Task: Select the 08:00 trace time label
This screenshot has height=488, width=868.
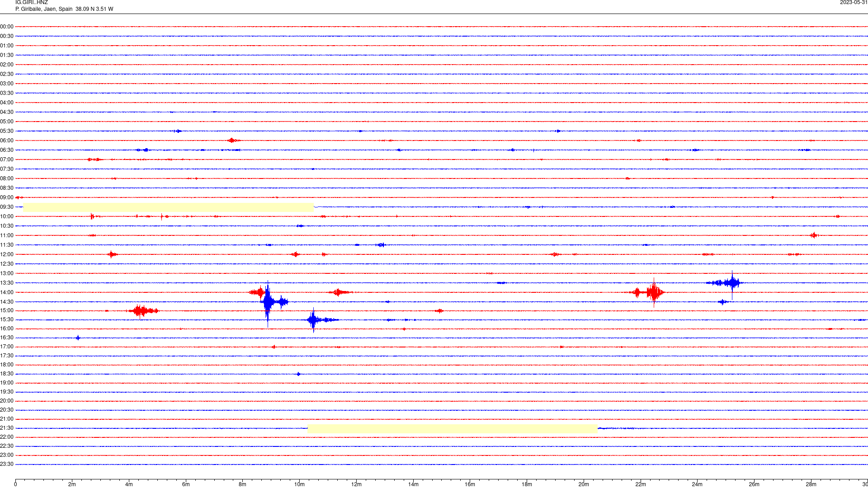Action: coord(7,178)
